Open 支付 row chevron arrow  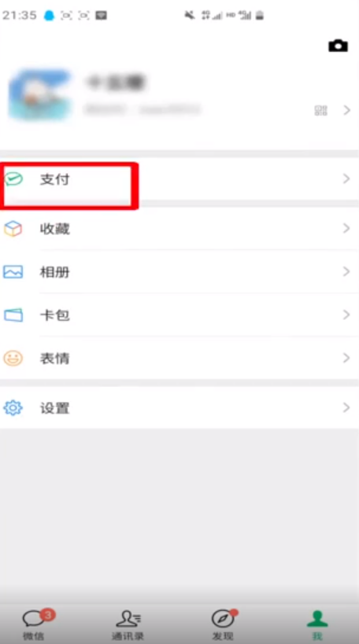[346, 178]
